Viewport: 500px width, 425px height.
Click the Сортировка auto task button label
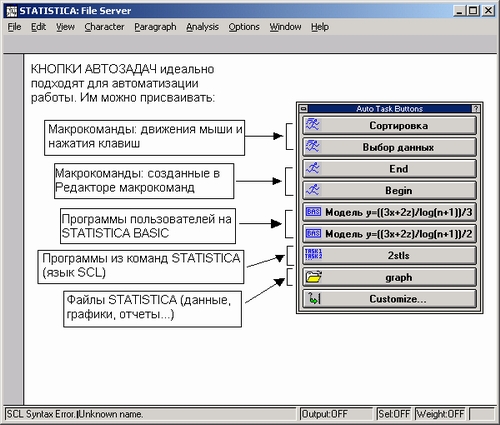tap(398, 126)
